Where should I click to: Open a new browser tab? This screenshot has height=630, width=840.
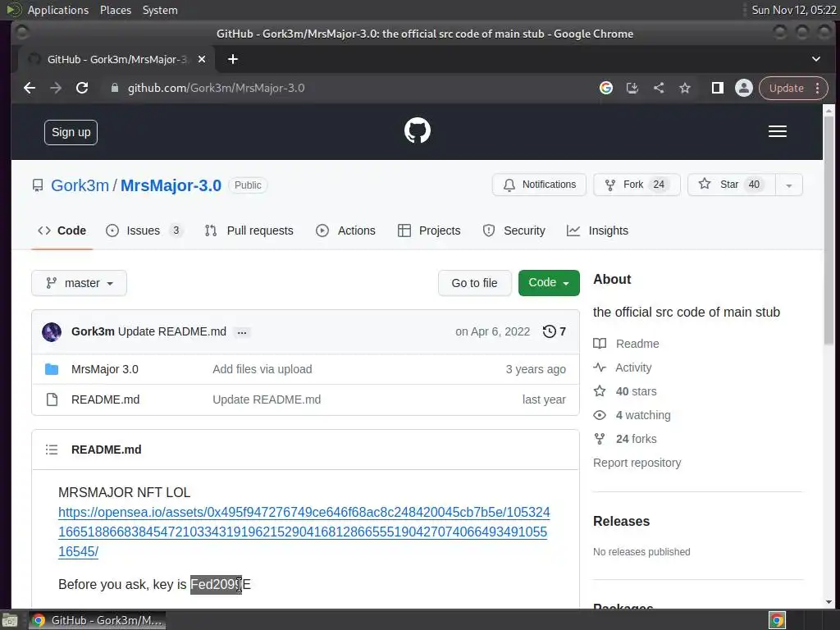click(x=232, y=59)
